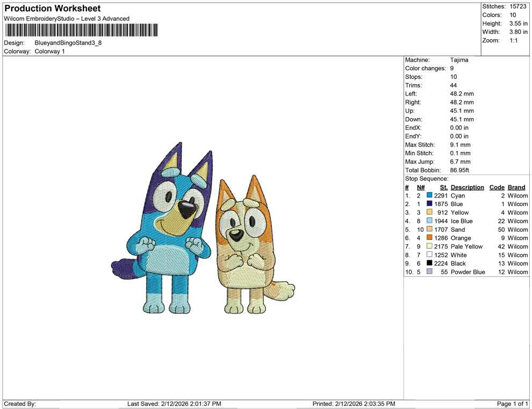Viewport: 532px width, 409px height.
Task: Click the Bluey and Bingo embroidery preview
Action: point(215,231)
